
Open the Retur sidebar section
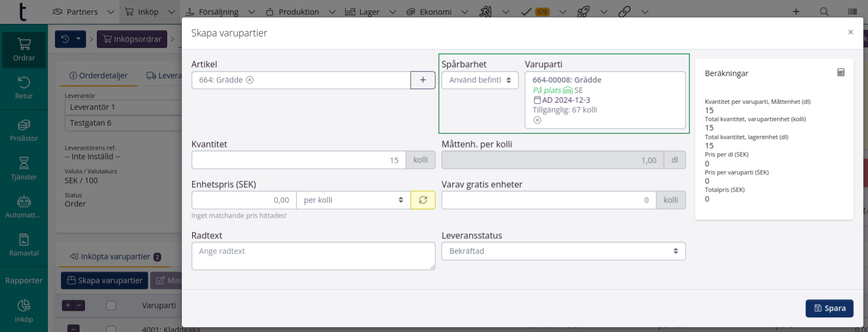click(24, 88)
